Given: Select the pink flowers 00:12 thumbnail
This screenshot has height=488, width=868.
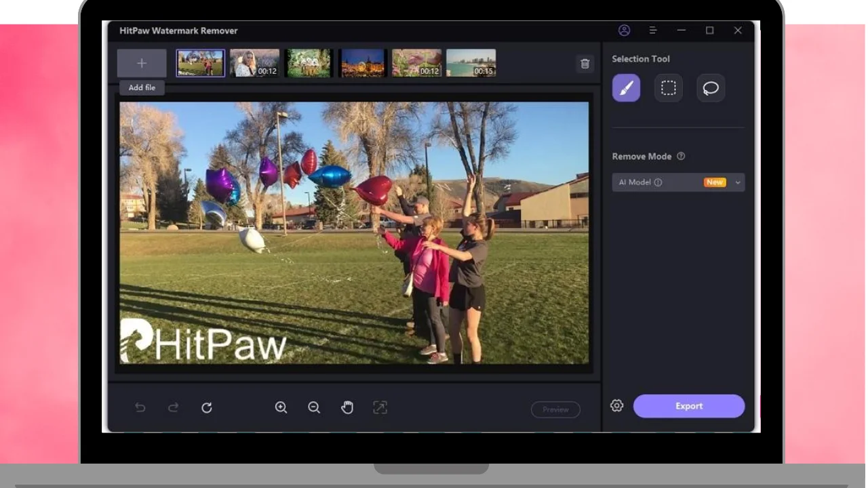Looking at the screenshot, I should (x=417, y=63).
